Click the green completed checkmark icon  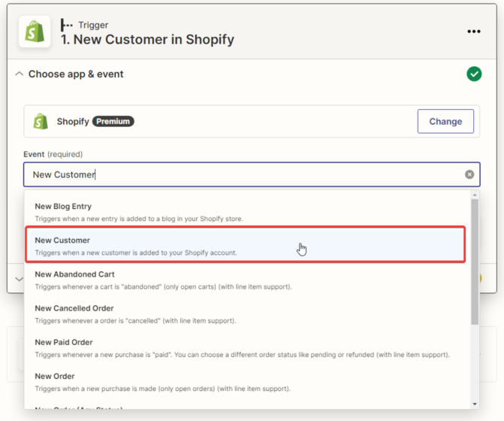474,74
